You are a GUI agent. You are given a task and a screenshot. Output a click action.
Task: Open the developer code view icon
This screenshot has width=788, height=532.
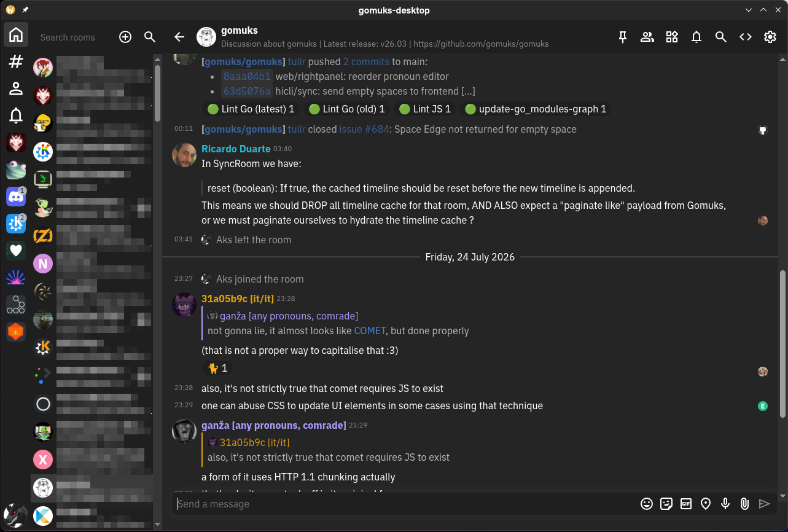click(746, 37)
